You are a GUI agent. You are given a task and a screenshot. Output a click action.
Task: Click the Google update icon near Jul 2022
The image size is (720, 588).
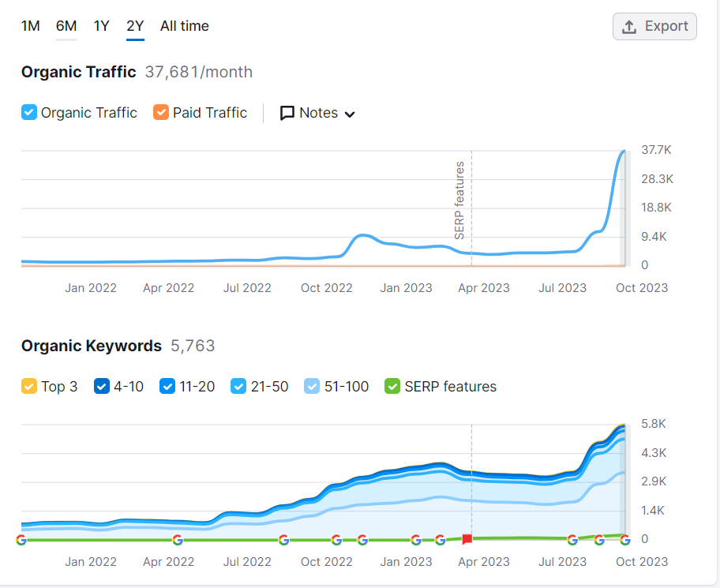point(283,541)
